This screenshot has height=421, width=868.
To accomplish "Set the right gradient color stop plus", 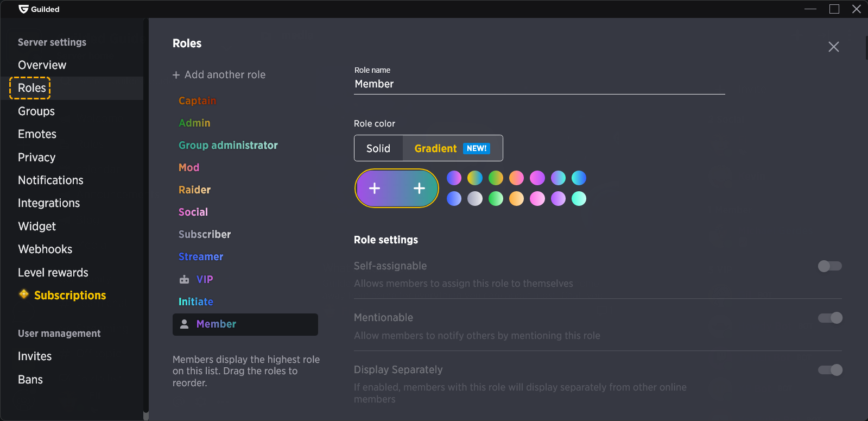I will [419, 188].
